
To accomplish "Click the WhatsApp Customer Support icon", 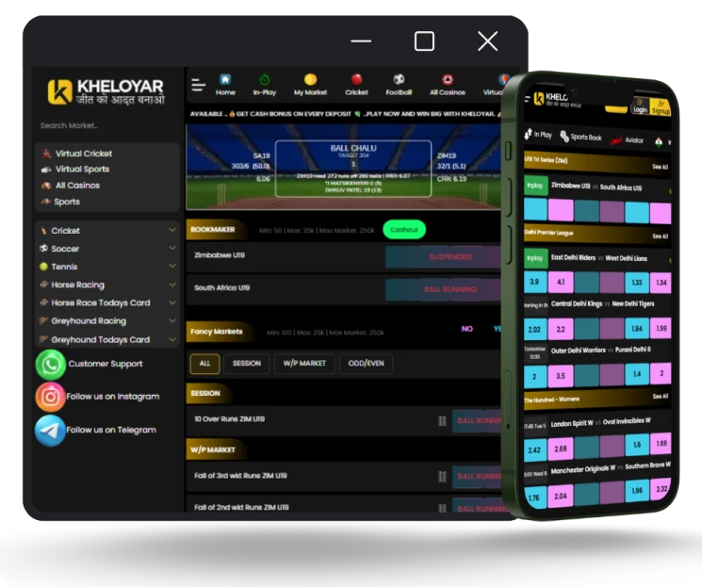I will click(51, 365).
